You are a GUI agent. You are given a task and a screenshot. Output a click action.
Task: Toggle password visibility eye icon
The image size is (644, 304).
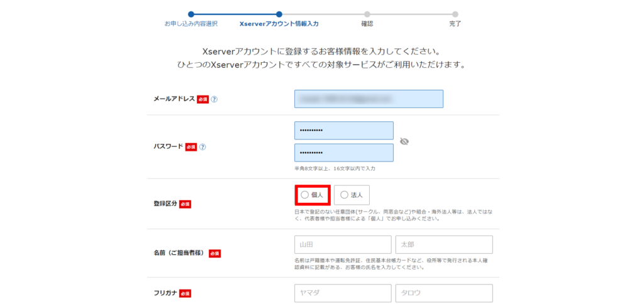pyautogui.click(x=404, y=141)
